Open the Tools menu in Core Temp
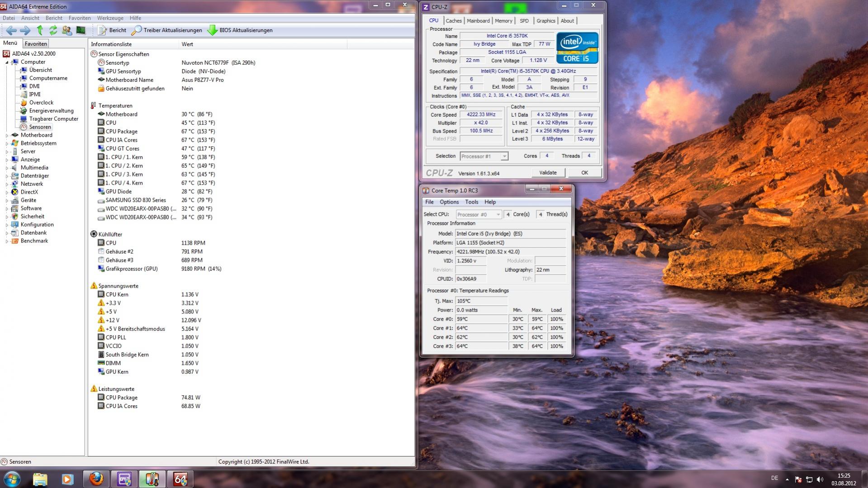Viewport: 868px width, 488px height. coord(471,202)
